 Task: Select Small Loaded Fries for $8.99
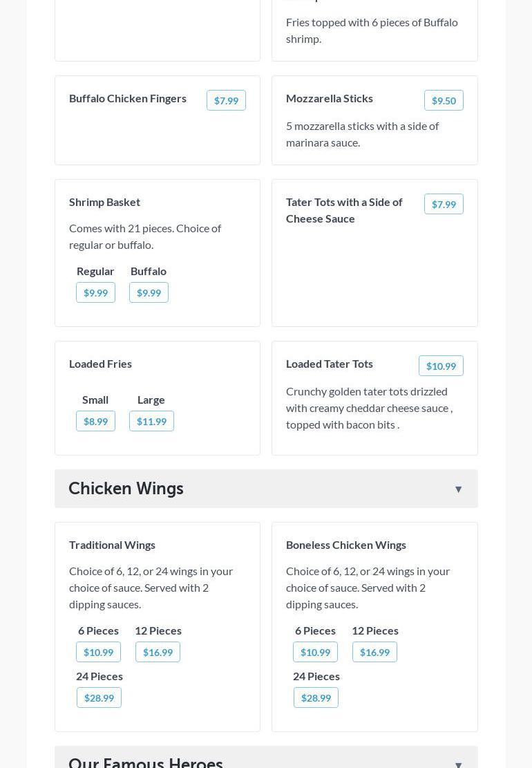click(95, 421)
